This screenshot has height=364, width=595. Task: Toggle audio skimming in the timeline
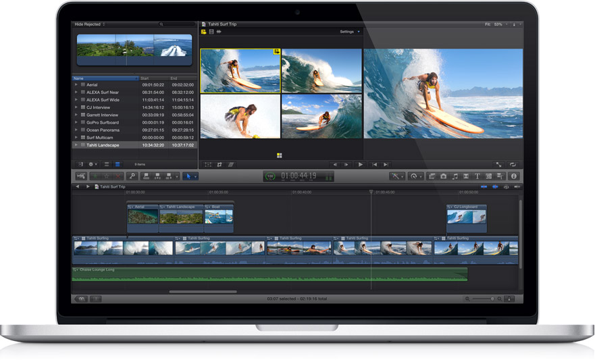(x=495, y=187)
